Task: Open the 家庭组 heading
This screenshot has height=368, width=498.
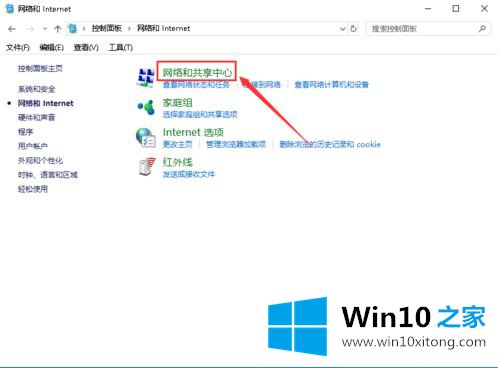Action: (177, 103)
